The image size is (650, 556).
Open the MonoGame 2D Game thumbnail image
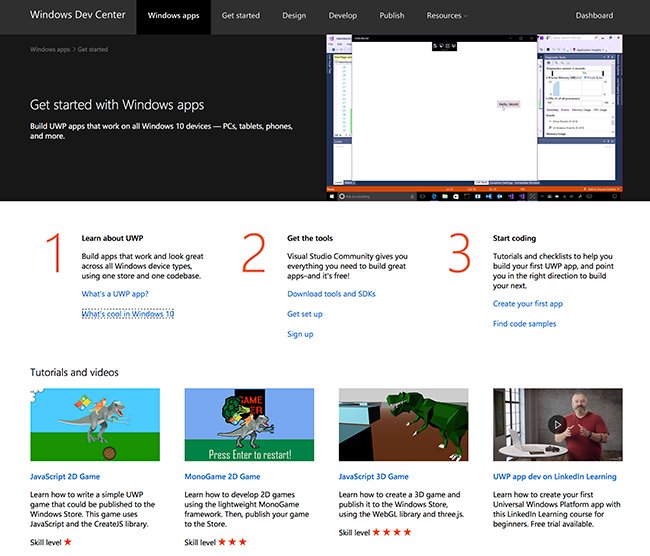249,424
